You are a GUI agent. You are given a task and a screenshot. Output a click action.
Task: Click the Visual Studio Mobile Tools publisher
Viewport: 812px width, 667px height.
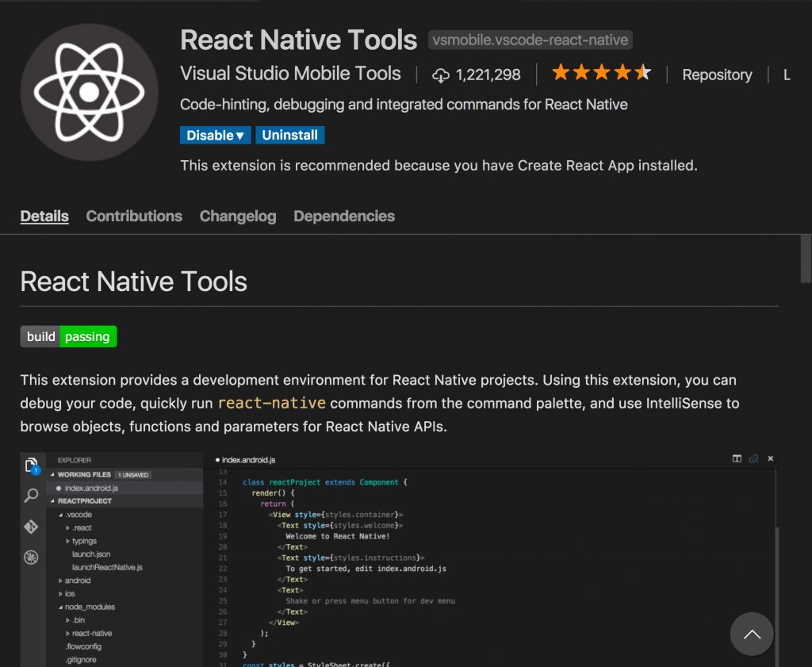tap(290, 74)
